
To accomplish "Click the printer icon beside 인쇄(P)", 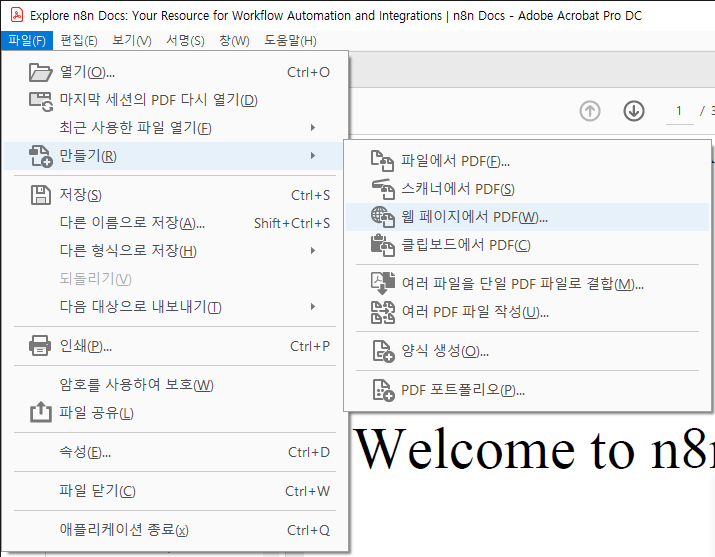I will 40,346.
